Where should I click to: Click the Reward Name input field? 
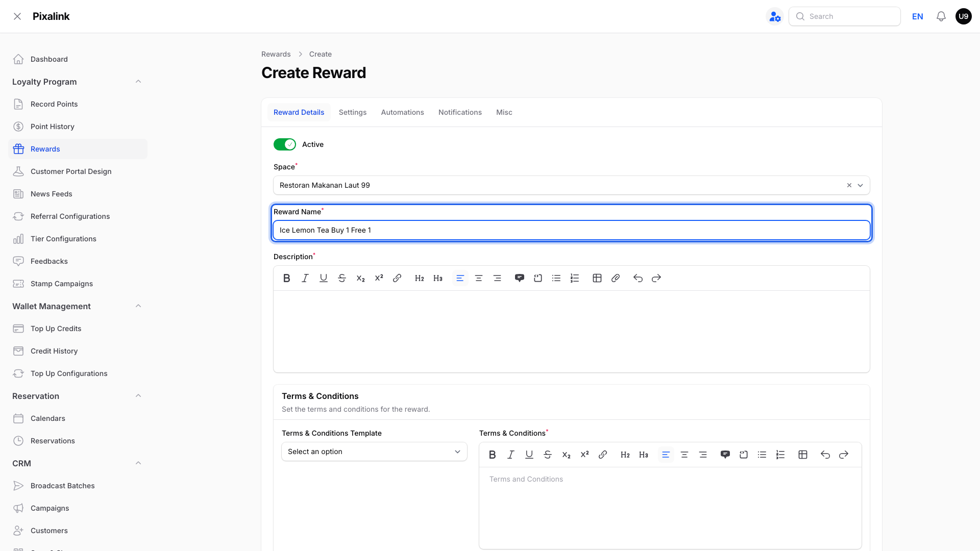572,230
